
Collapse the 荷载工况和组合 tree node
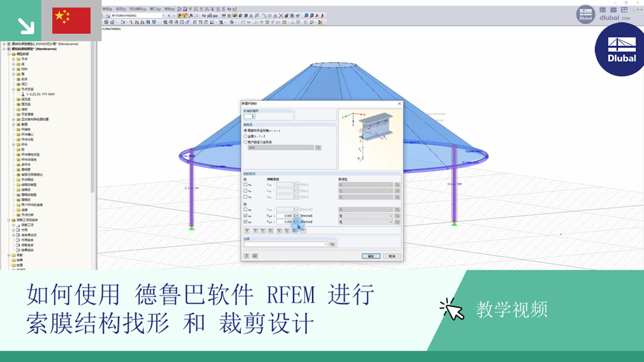[9, 220]
